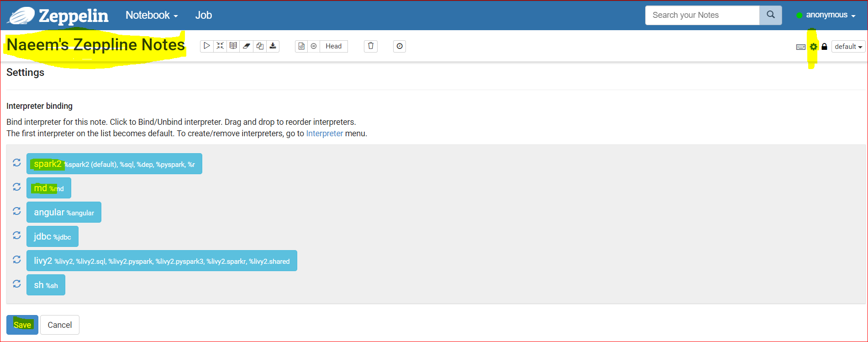Image resolution: width=868 pixels, height=342 pixels.
Task: Open keyboard shortcuts icon
Action: pyautogui.click(x=801, y=47)
